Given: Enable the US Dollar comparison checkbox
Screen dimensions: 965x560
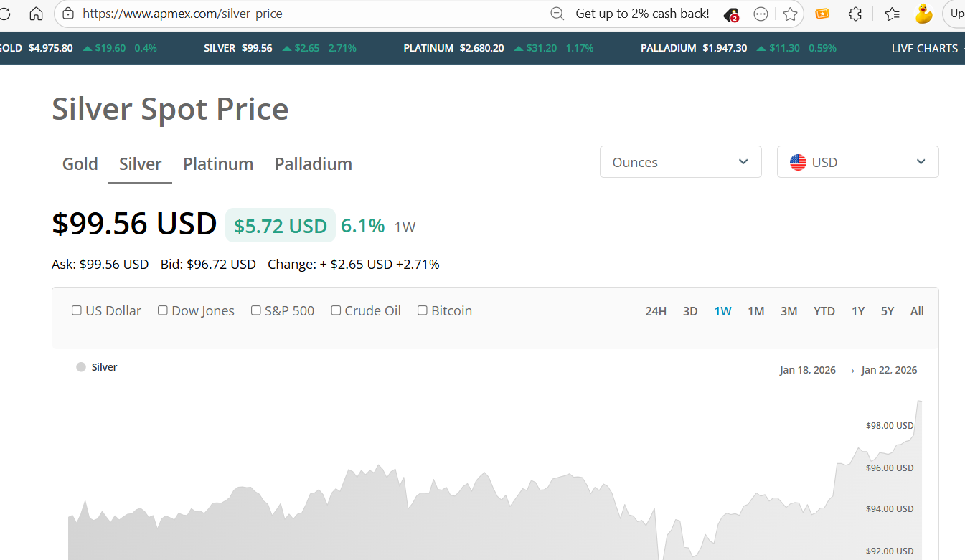Looking at the screenshot, I should point(77,310).
